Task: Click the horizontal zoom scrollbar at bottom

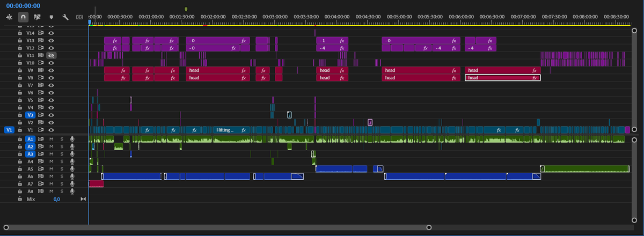Action: click(217, 227)
